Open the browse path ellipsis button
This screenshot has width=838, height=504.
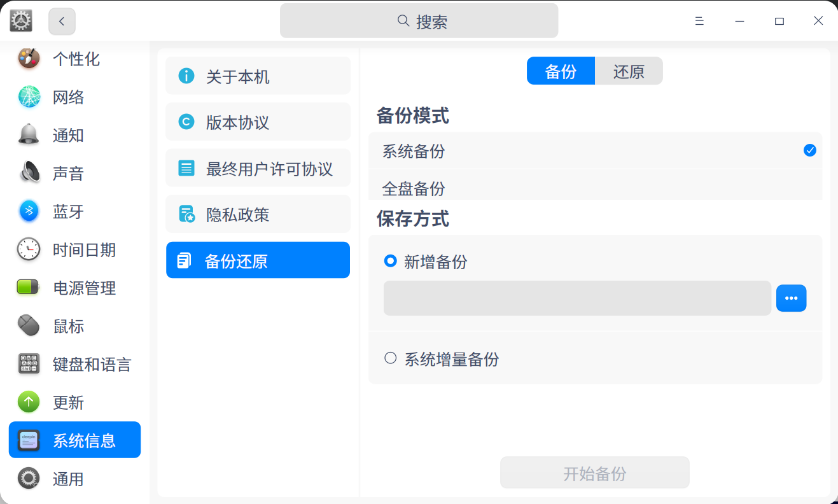click(x=791, y=298)
